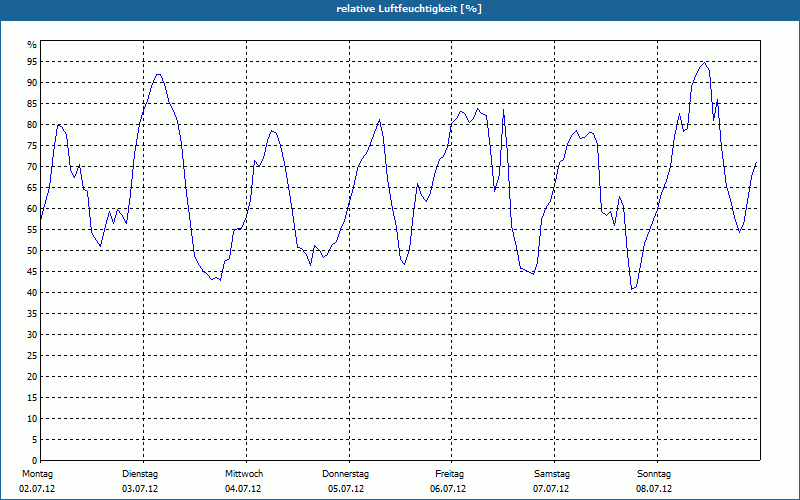
Task: Click the 'Donnerstag' day label
Action: (345, 474)
